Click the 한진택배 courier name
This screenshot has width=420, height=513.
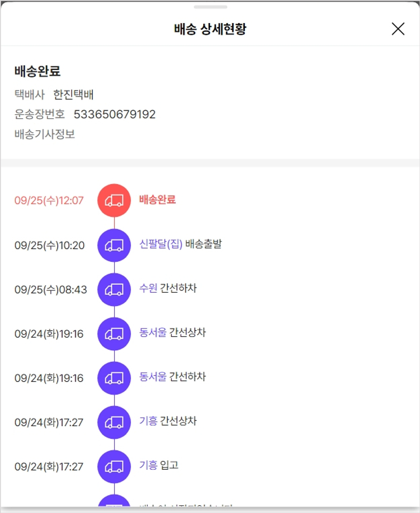click(x=73, y=95)
